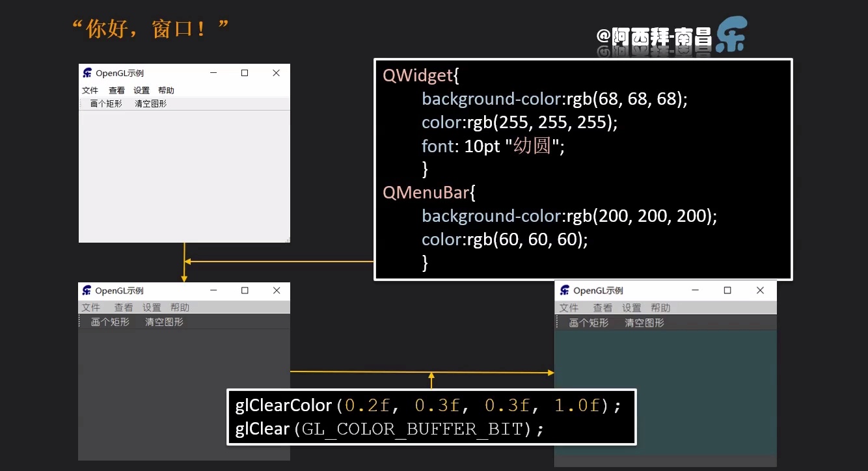Open the 帮助 menu in the teal window

point(660,308)
